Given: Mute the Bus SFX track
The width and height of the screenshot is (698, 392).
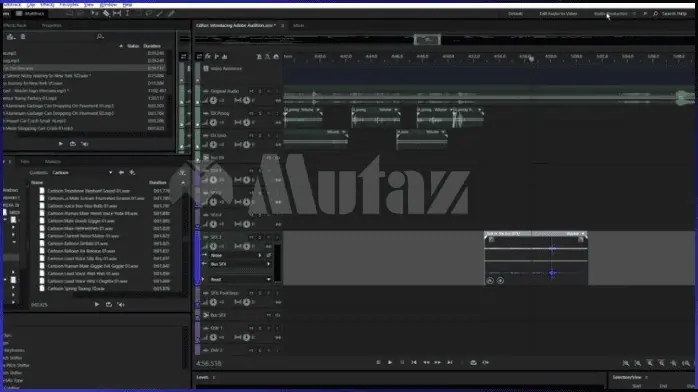Looking at the screenshot, I should 268,315.
